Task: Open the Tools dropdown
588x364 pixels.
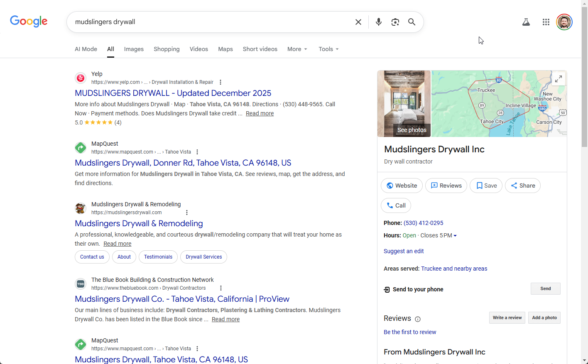Action: (x=328, y=49)
